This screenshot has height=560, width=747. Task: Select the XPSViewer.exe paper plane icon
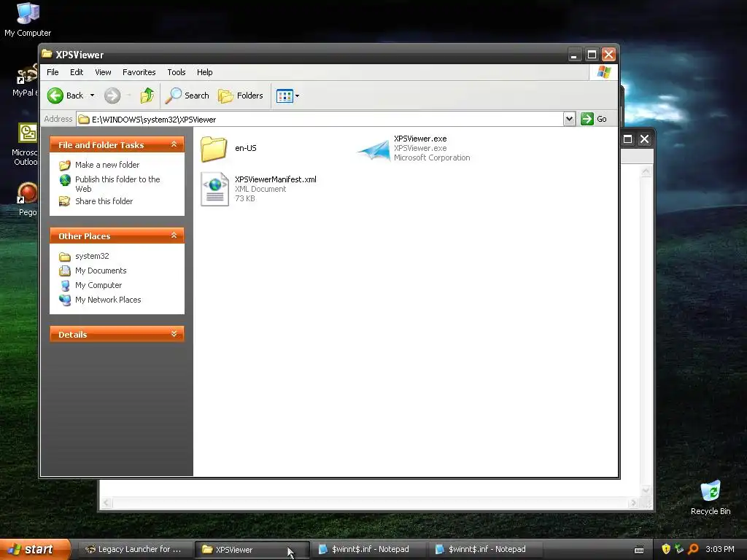click(x=374, y=150)
